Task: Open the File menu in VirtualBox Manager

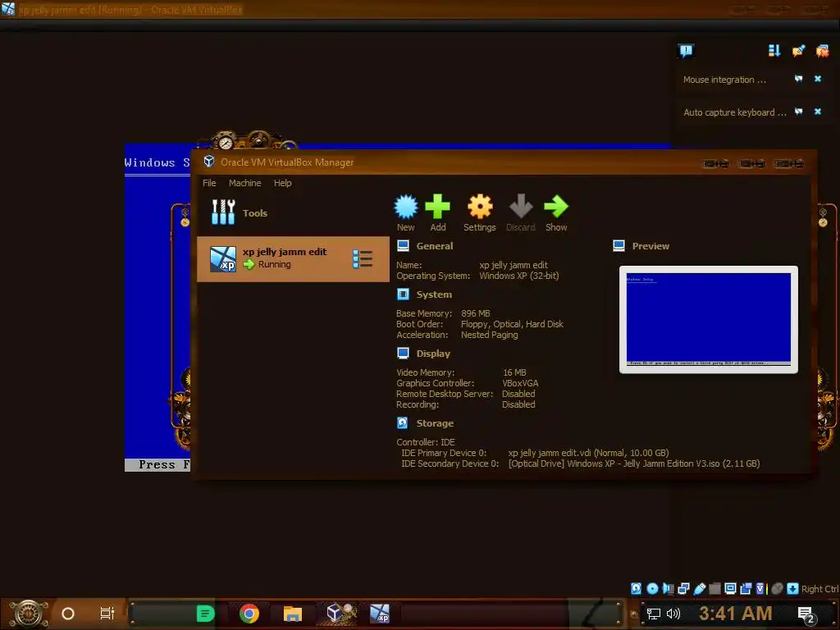Action: pos(209,183)
